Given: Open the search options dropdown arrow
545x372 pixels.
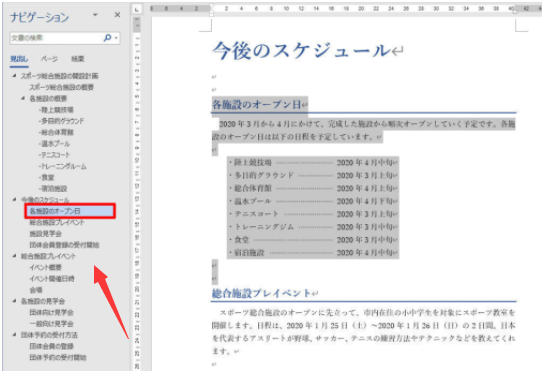Looking at the screenshot, I should pyautogui.click(x=116, y=38).
